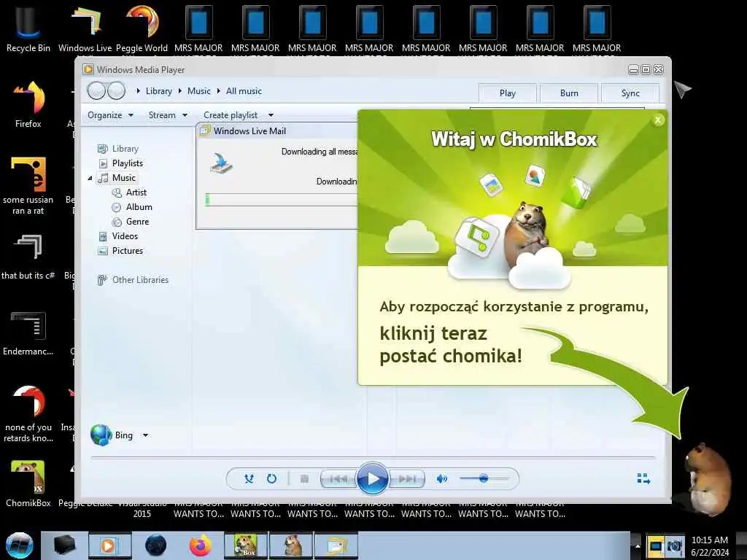
Task: Switch to Windows Media Player taskbar button
Action: tap(109, 545)
